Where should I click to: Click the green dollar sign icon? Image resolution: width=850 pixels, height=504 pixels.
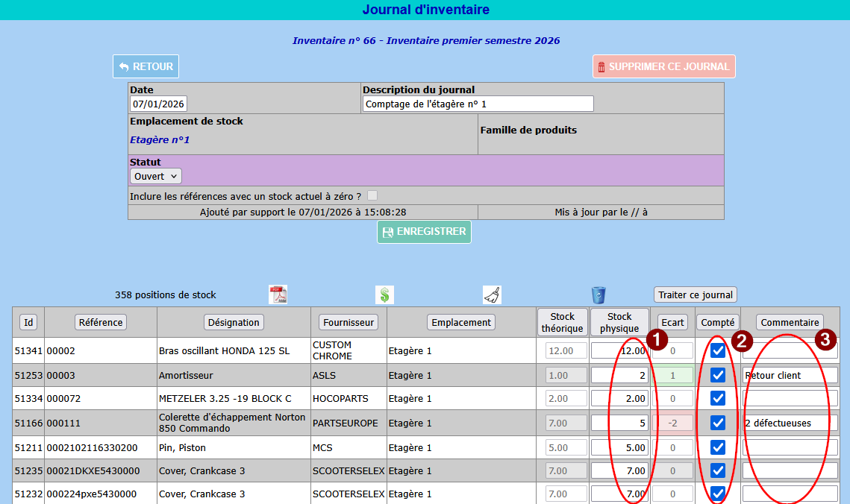384,294
